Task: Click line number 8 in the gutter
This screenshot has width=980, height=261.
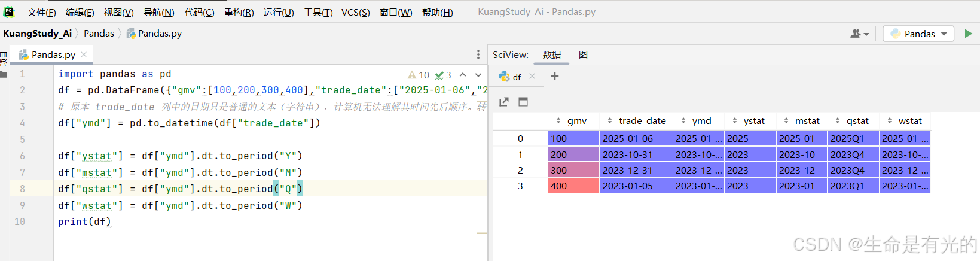Action: click(x=22, y=189)
